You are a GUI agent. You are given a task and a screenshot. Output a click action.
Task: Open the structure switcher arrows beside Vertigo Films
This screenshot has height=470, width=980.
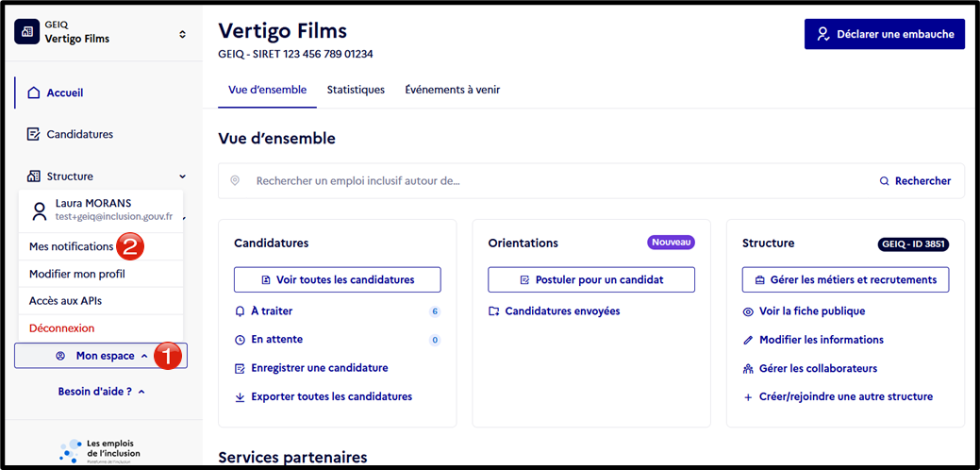click(x=182, y=34)
